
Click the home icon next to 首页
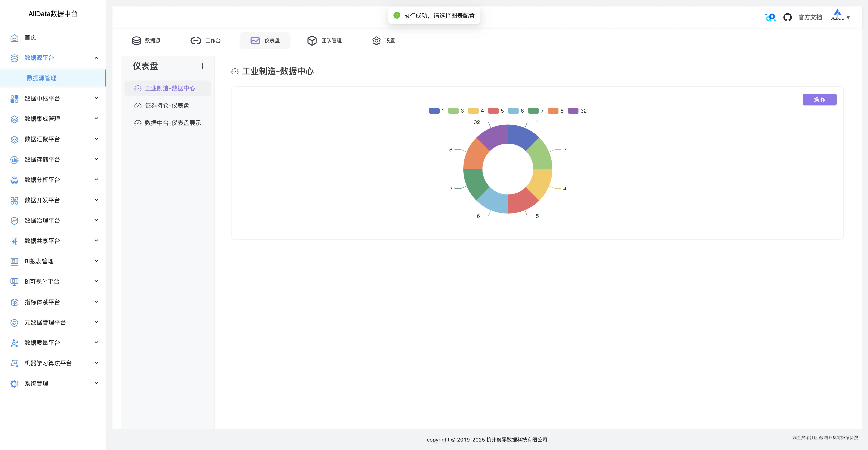click(14, 37)
